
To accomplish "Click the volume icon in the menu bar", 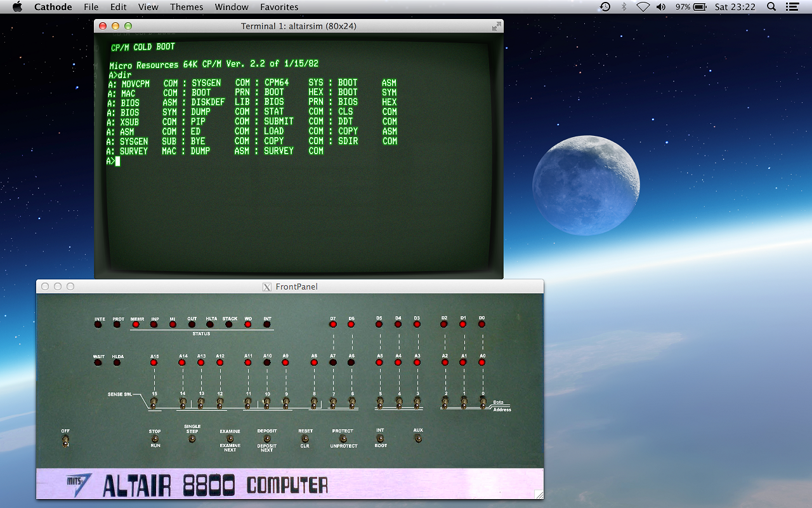I will [661, 7].
